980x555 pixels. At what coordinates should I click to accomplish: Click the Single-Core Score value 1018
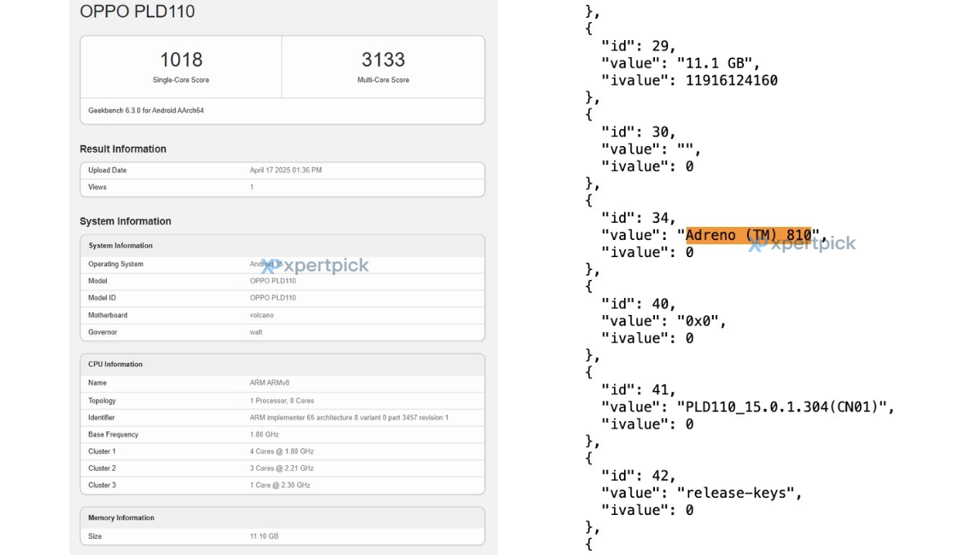click(180, 60)
